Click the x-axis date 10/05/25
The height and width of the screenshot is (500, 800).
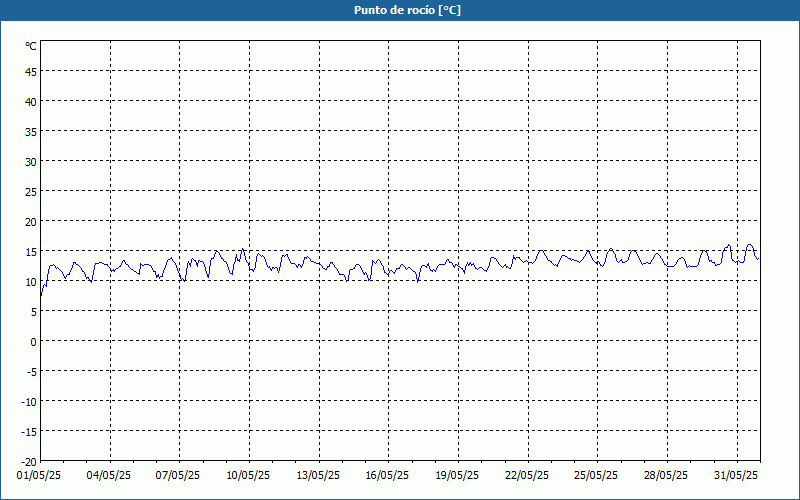248,476
